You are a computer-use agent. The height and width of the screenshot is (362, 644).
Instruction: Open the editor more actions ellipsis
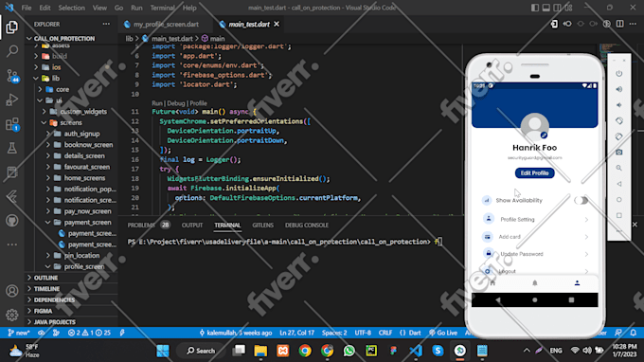click(x=633, y=24)
